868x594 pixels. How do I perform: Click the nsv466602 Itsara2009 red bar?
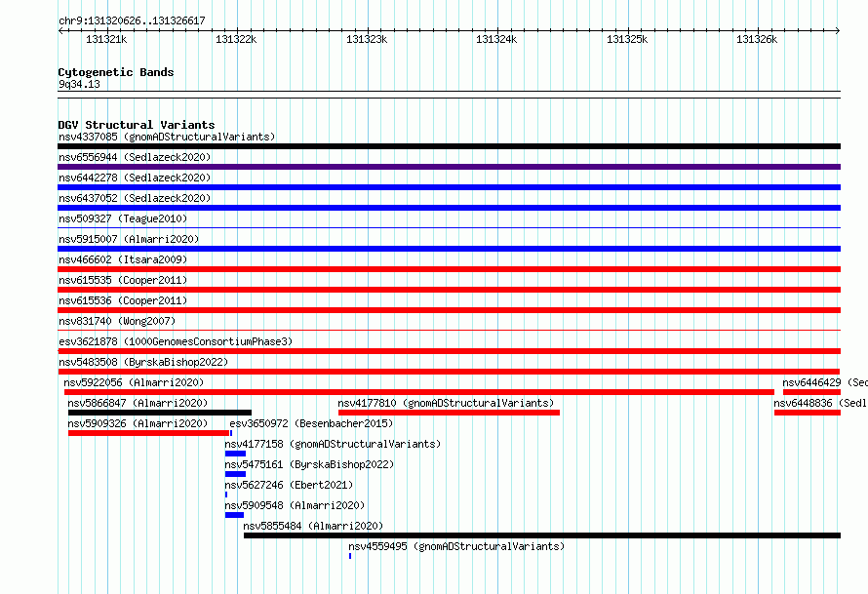(x=449, y=269)
